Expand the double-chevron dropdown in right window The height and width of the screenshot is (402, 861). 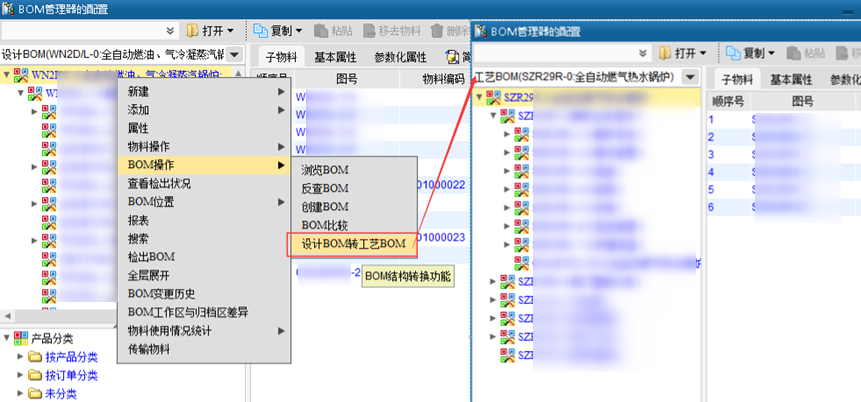(644, 53)
